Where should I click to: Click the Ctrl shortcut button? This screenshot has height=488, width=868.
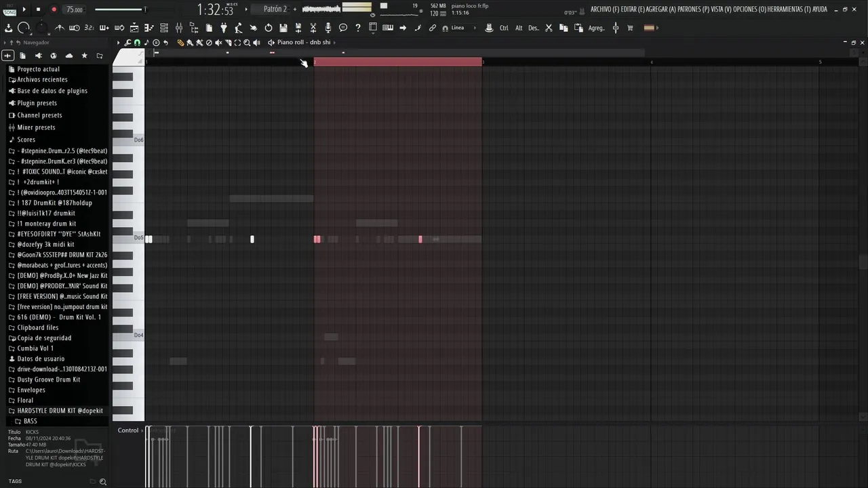tap(504, 28)
